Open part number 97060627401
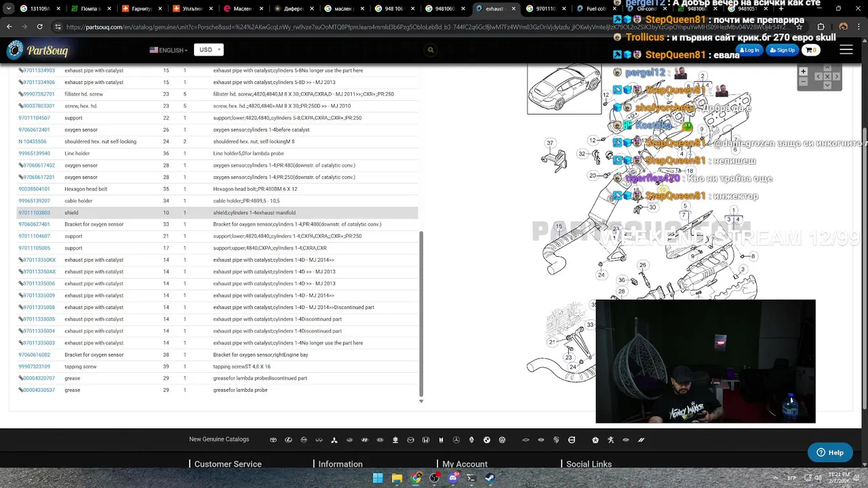This screenshot has width=868, height=488. coord(34,224)
